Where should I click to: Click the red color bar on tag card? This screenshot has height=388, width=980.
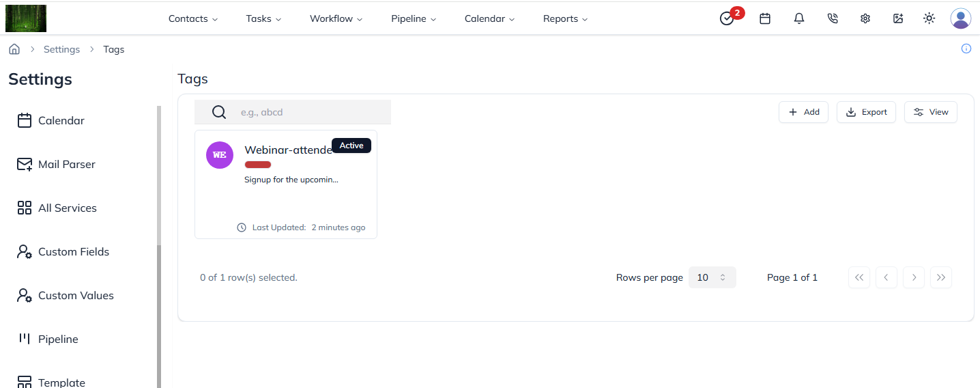tap(258, 165)
